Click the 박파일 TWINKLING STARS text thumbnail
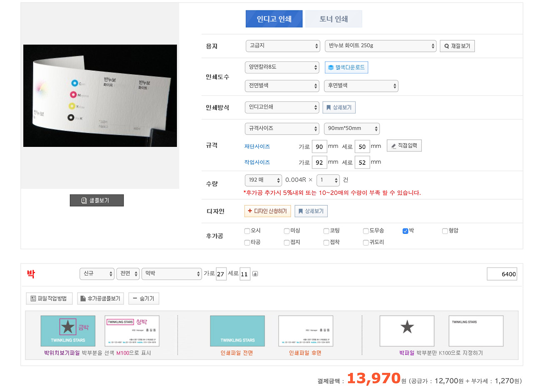 (x=476, y=331)
